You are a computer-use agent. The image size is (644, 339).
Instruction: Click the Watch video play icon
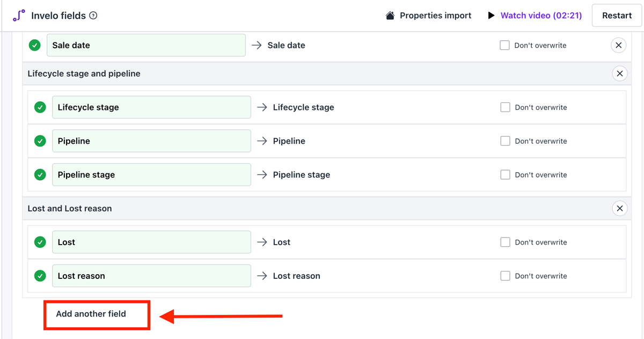[x=491, y=16]
